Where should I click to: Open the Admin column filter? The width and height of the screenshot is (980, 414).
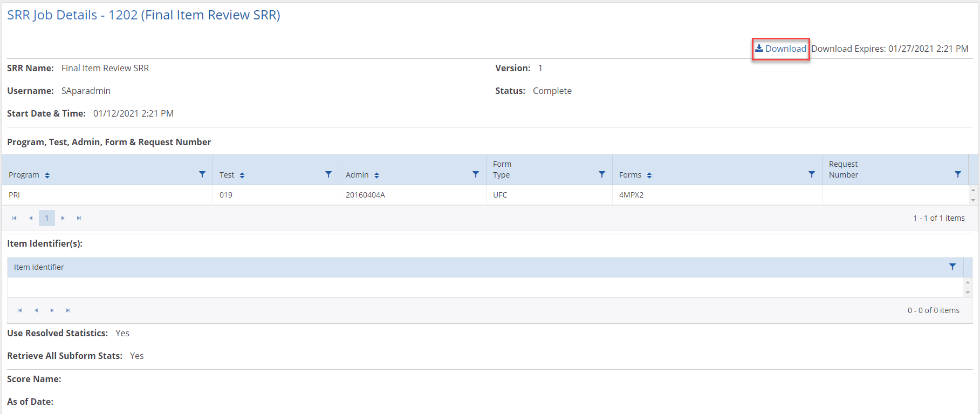point(476,174)
